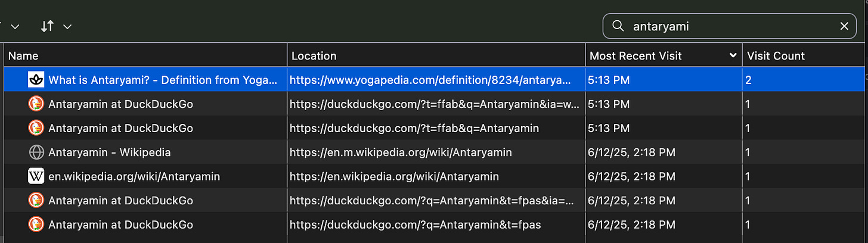This screenshot has width=868, height=243.
Task: Select "Antaryamin - Wikipedia" entry name
Action: pyautogui.click(x=110, y=152)
